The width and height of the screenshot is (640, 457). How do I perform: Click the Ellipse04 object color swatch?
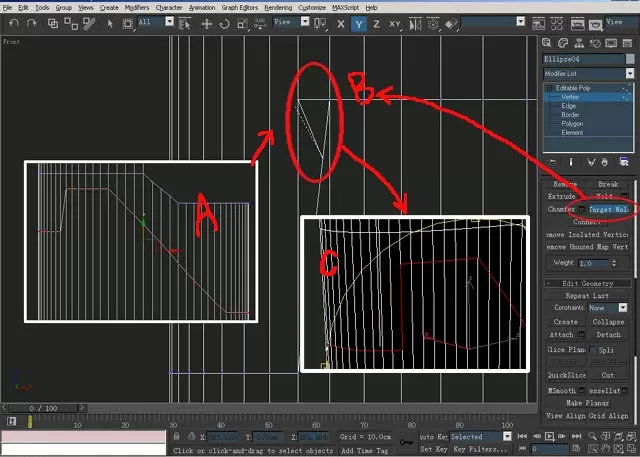tap(630, 59)
